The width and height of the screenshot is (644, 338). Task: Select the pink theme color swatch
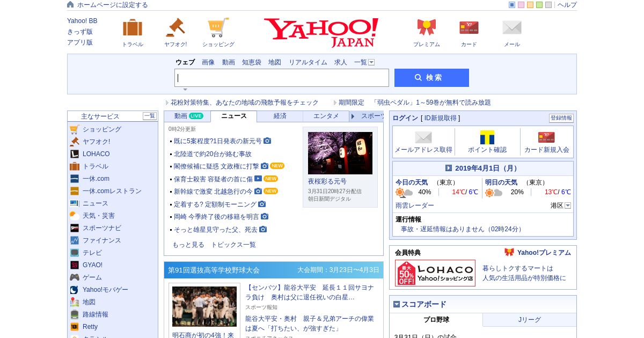pyautogui.click(x=521, y=5)
